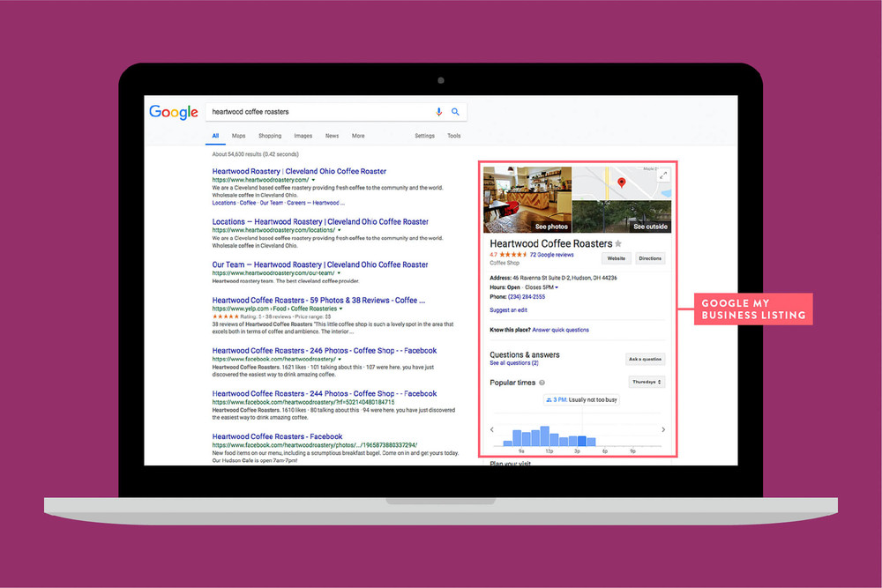
Task: Open the 246 Photos Facebook result
Action: click(x=325, y=350)
